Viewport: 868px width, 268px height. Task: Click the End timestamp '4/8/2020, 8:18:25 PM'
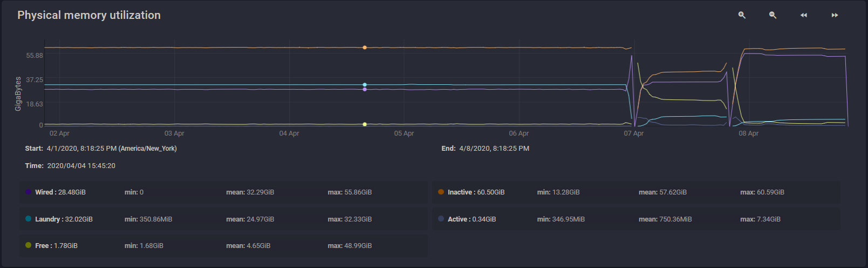coord(494,149)
